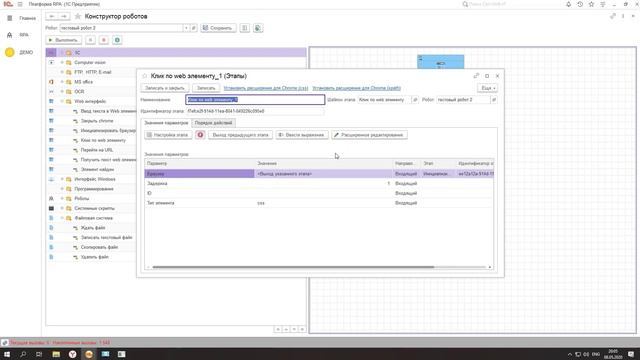Click the Ввести выражение button
640x360 pixels.
point(302,135)
